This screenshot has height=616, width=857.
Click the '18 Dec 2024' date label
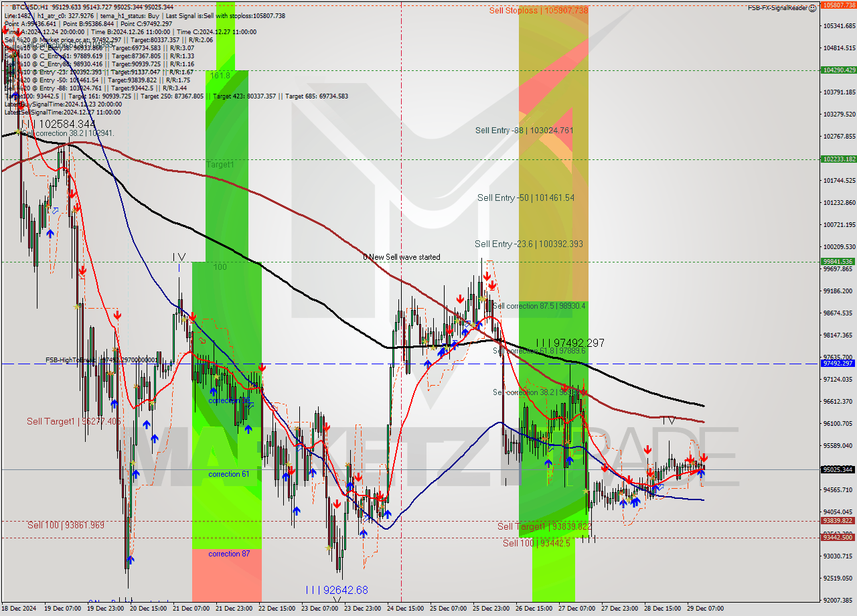[x=19, y=609]
